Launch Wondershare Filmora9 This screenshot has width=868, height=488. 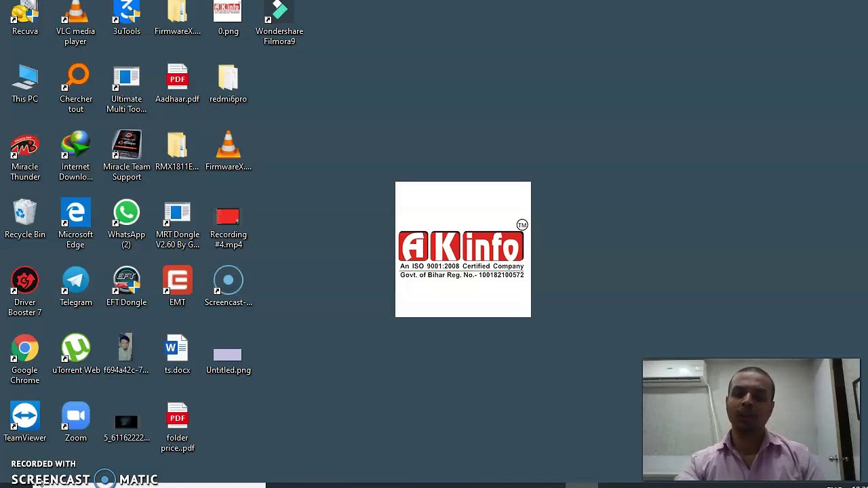(279, 23)
